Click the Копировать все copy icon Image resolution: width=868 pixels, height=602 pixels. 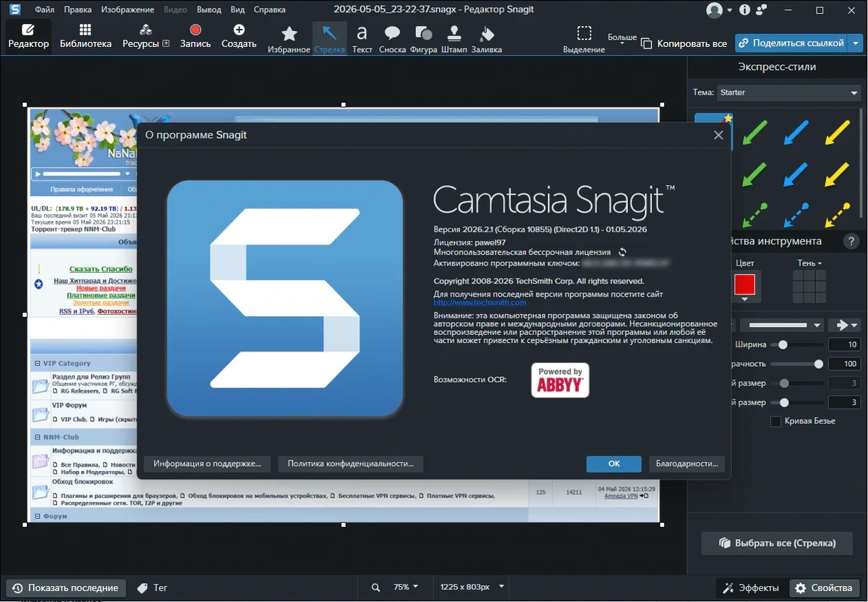click(646, 43)
